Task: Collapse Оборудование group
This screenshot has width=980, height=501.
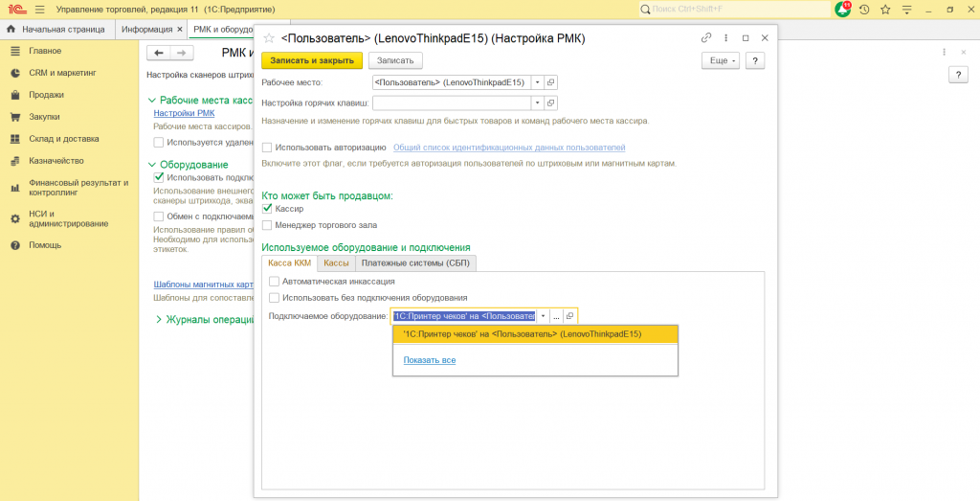Action: pos(151,165)
